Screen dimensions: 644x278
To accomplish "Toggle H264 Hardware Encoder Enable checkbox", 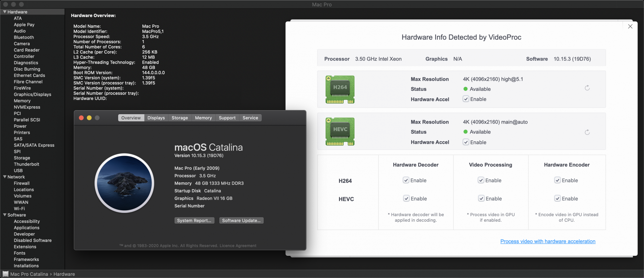I will click(557, 180).
